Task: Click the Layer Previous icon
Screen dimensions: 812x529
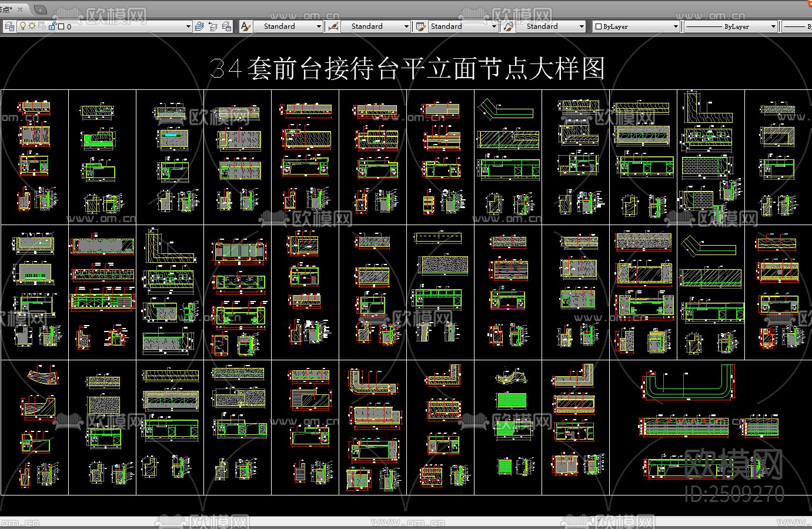Action: pyautogui.click(x=213, y=26)
